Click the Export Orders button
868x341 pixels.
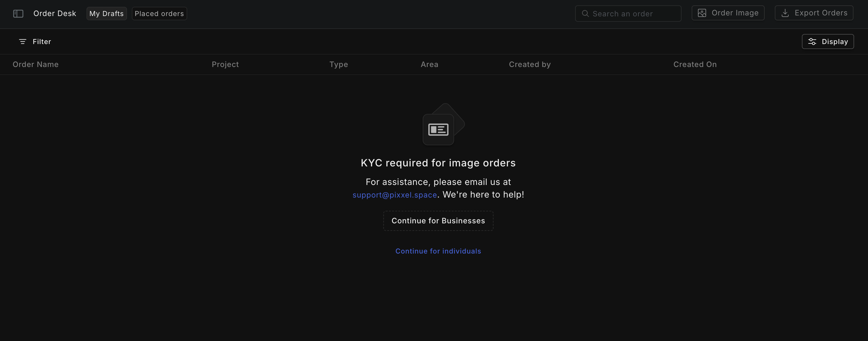tap(814, 13)
